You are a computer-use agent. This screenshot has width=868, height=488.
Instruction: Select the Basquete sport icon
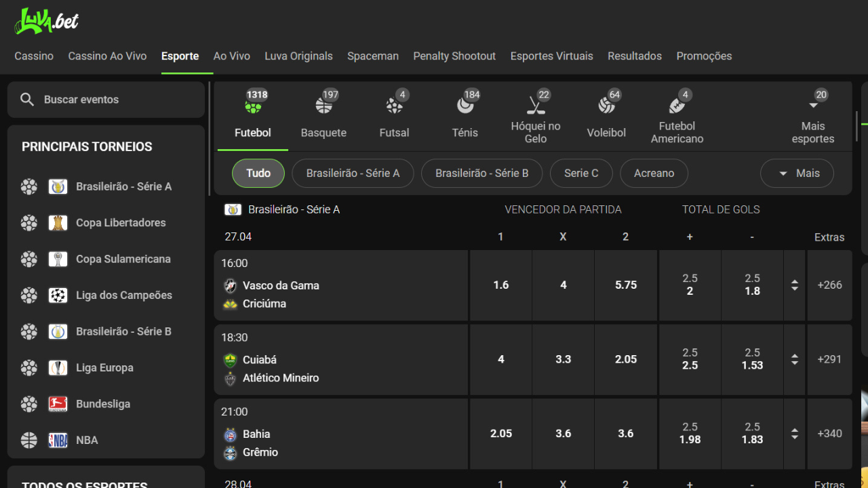click(323, 106)
